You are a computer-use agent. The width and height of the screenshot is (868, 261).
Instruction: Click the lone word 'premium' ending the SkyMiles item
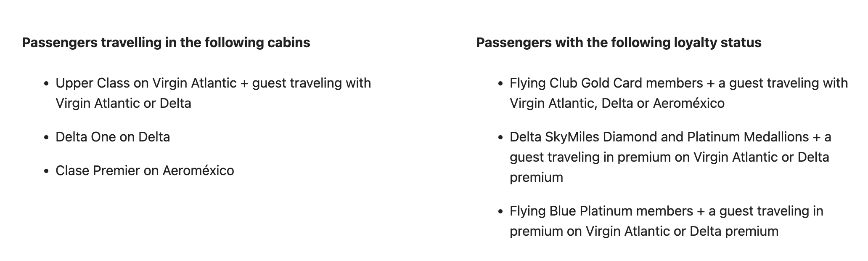pyautogui.click(x=536, y=177)
